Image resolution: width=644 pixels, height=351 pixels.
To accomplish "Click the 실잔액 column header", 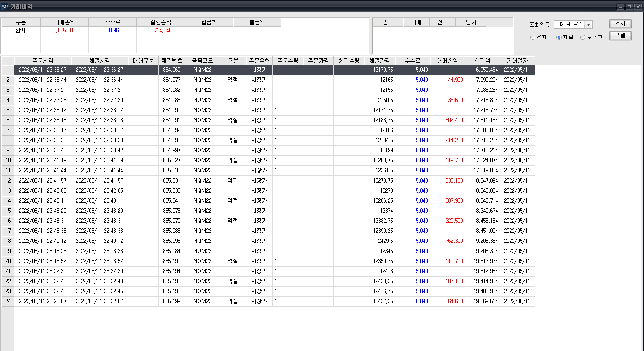I will [x=482, y=60].
